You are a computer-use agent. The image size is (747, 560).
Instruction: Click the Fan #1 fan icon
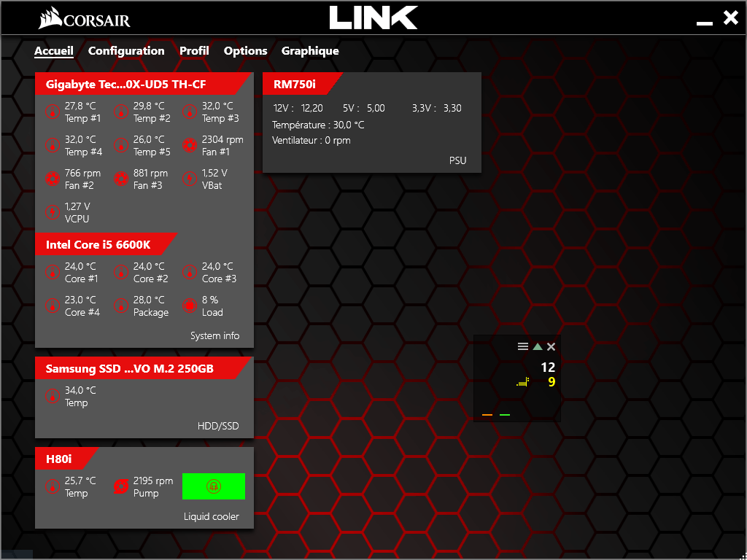(190, 145)
